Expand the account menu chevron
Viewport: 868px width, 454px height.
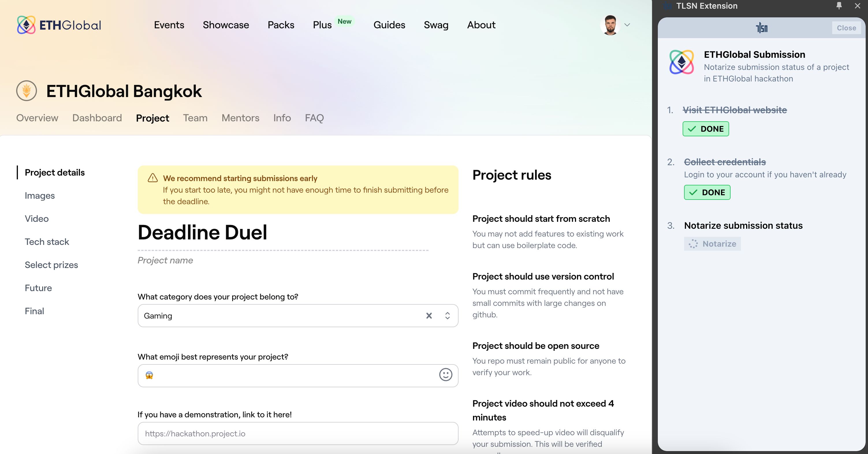tap(627, 25)
